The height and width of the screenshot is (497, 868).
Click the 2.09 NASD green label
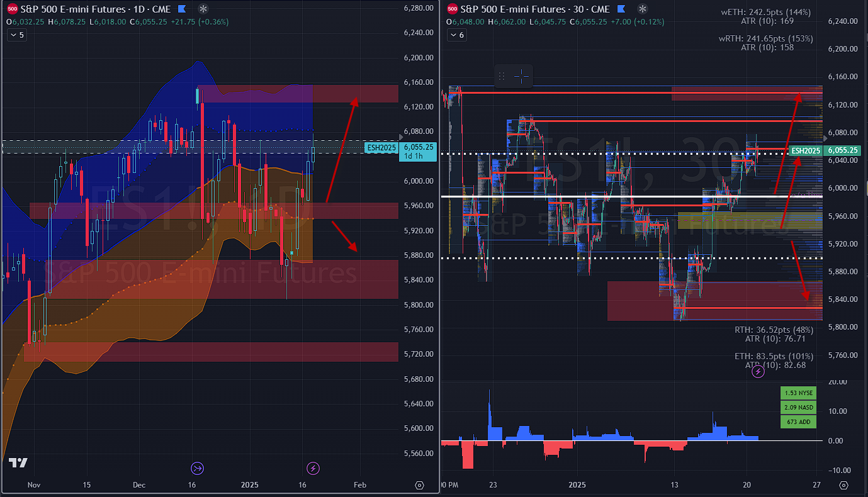pos(798,407)
